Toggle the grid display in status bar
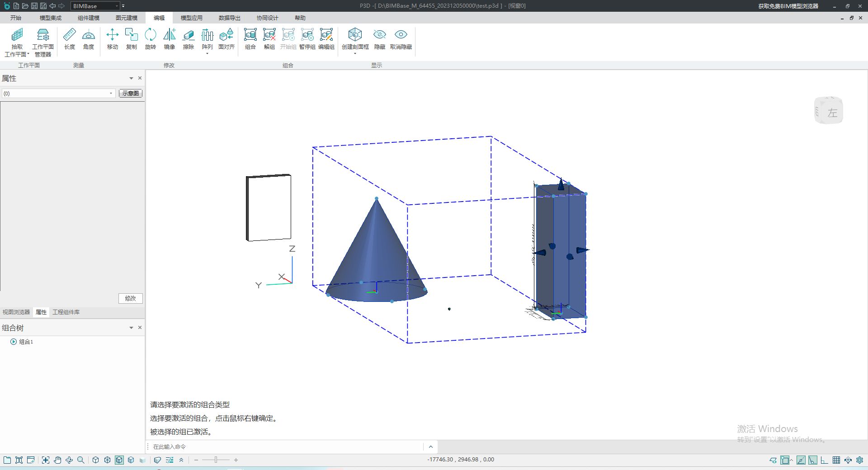 click(x=836, y=460)
